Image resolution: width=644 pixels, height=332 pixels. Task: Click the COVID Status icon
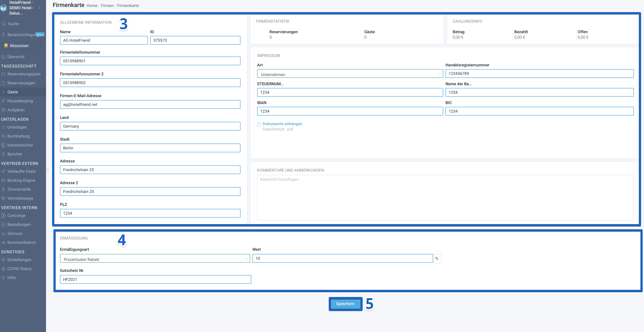[x=4, y=269]
